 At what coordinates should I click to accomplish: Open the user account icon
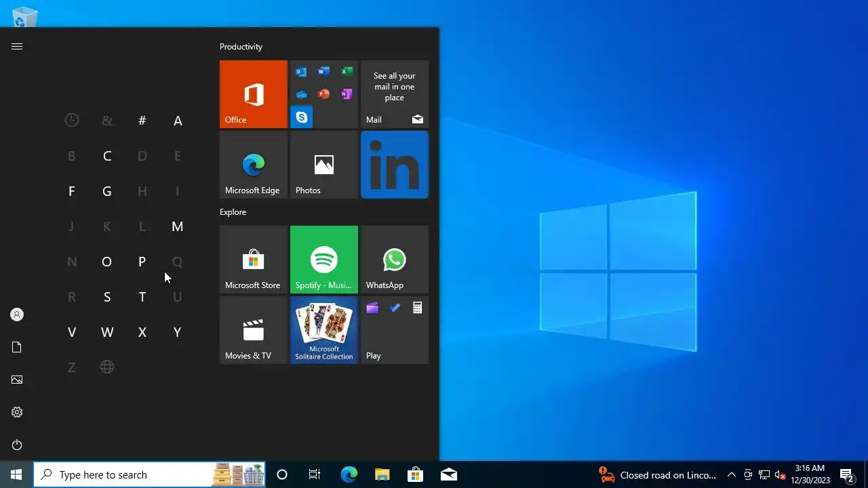(17, 314)
